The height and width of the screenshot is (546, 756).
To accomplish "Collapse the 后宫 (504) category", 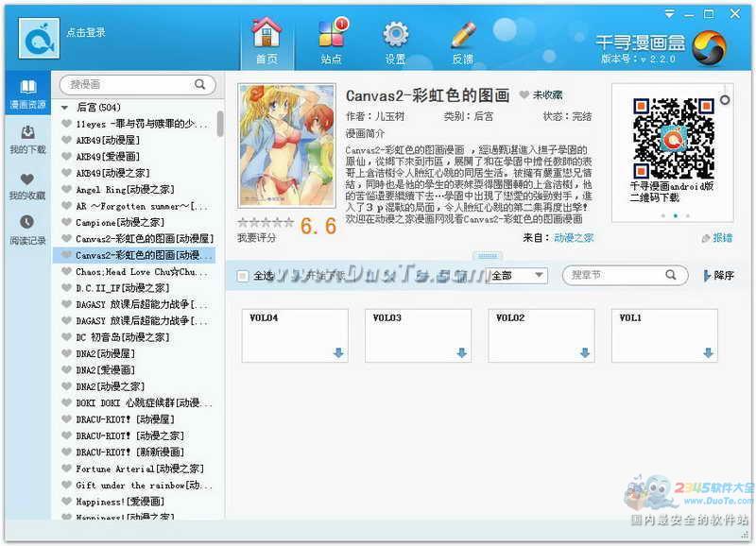I will (x=64, y=108).
